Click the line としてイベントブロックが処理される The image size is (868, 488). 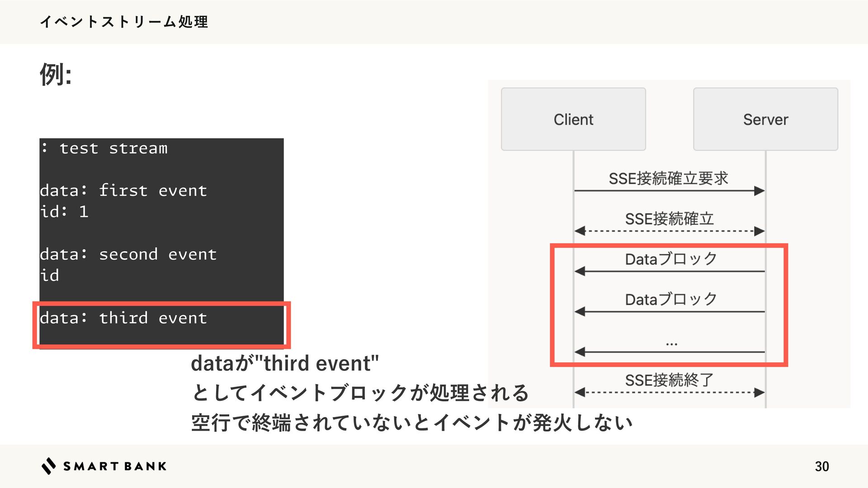360,393
